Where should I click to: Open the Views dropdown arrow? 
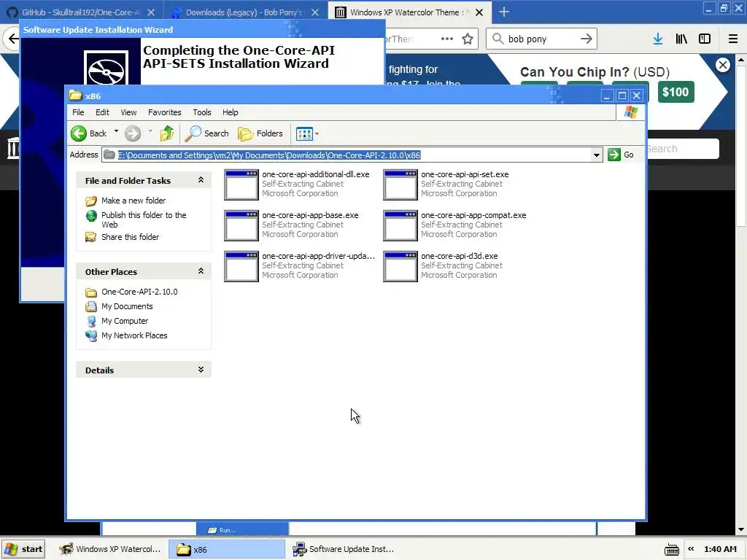pyautogui.click(x=317, y=134)
